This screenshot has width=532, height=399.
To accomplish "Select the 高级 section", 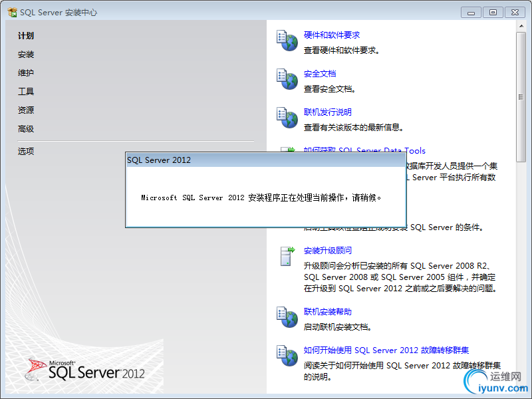I will (x=26, y=128).
